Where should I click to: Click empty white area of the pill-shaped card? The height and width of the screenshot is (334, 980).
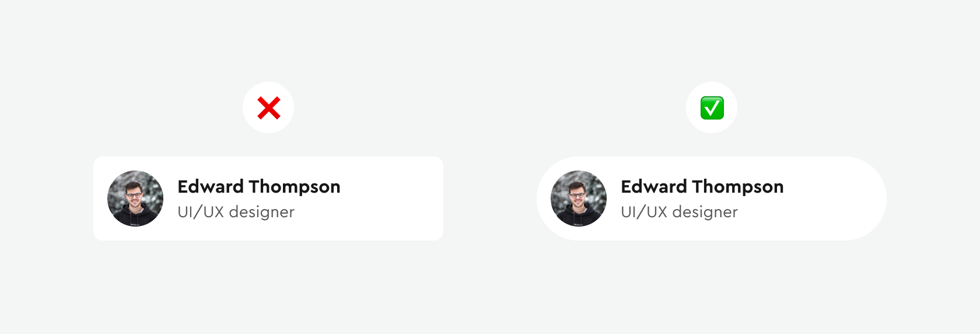[828, 199]
